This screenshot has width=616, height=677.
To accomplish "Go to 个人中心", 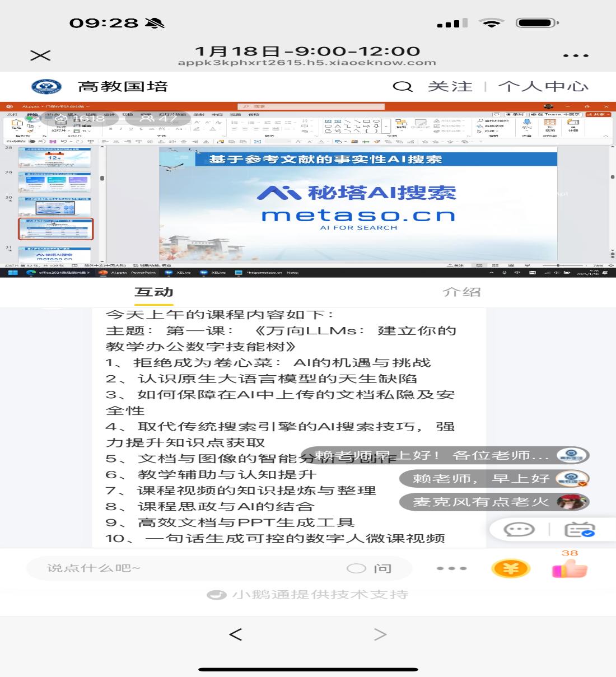I will pyautogui.click(x=543, y=86).
